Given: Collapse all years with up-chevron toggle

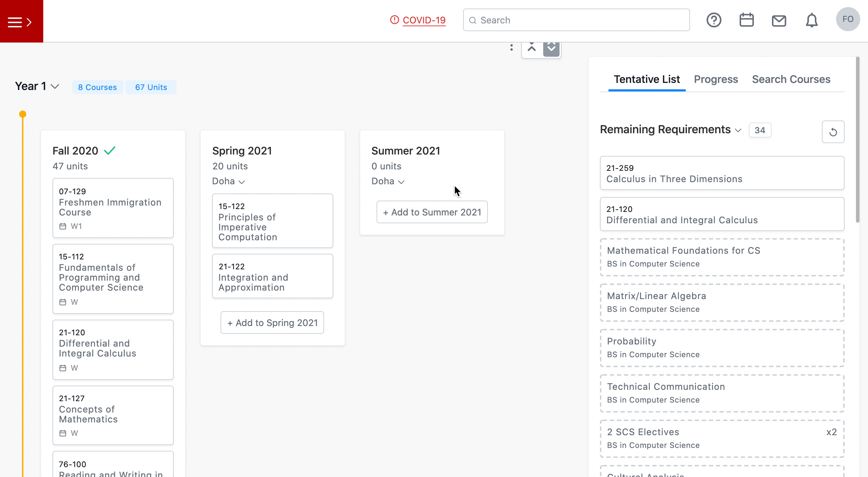Looking at the screenshot, I should click(532, 48).
